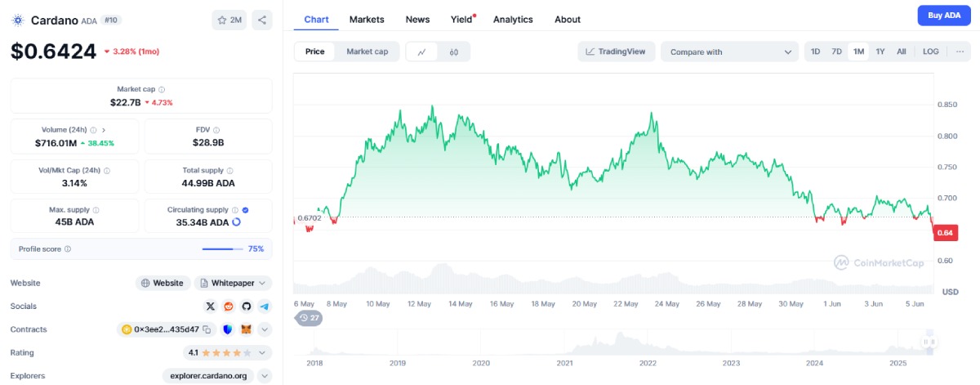Open Cardano Telegram social link
The width and height of the screenshot is (980, 385).
click(265, 307)
